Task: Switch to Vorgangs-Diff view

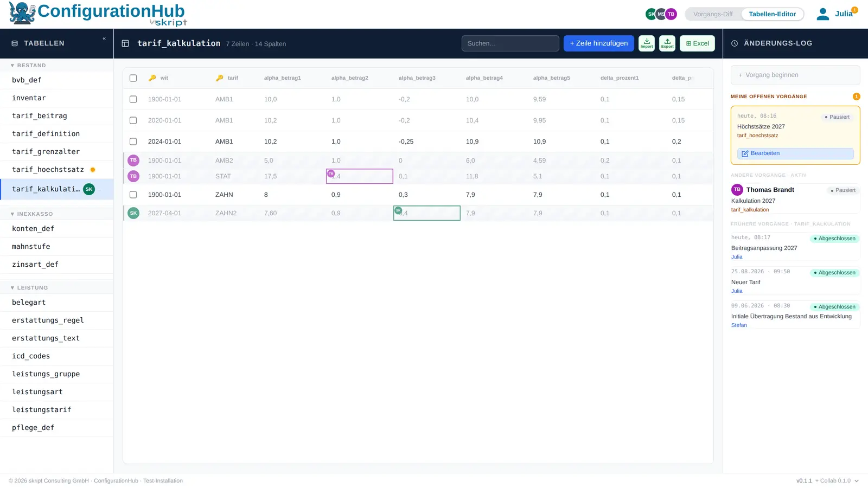Action: tap(713, 14)
